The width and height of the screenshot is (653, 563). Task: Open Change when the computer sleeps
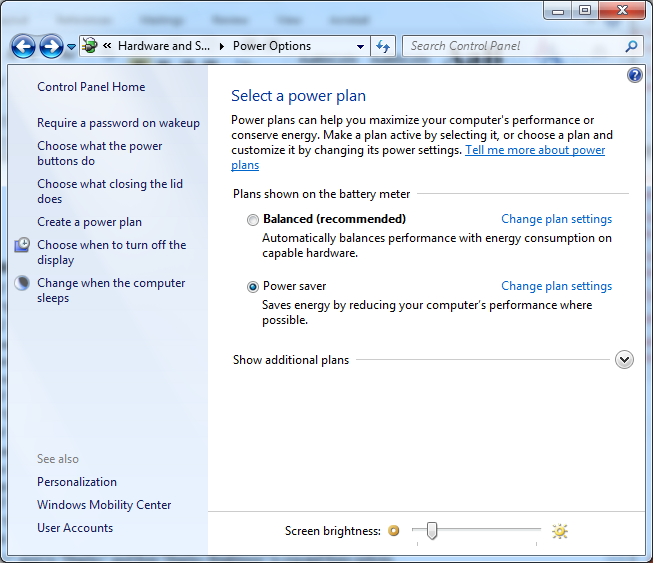click(111, 290)
